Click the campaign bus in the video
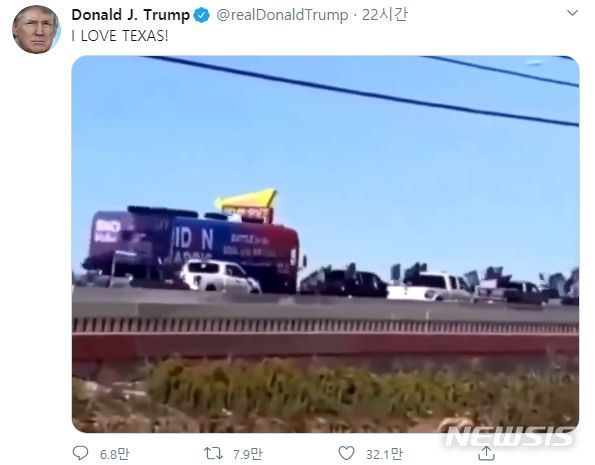The width and height of the screenshot is (595, 465). click(x=192, y=249)
